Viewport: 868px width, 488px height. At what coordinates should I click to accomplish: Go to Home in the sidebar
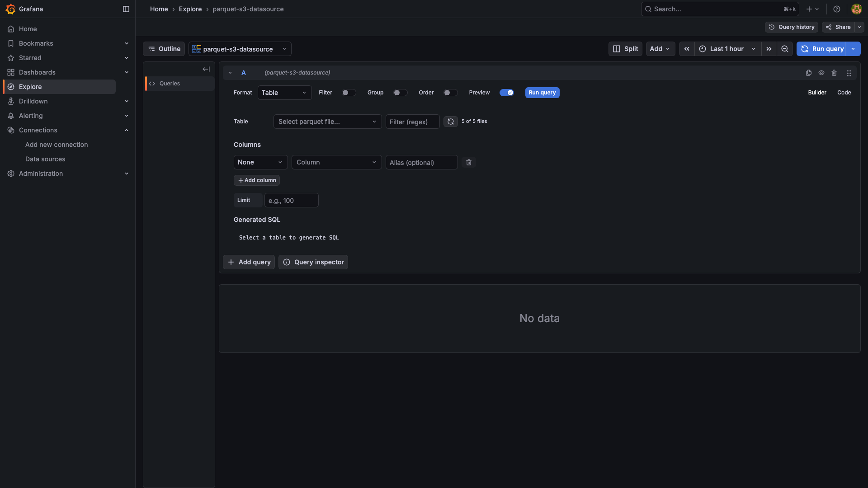tap(28, 29)
